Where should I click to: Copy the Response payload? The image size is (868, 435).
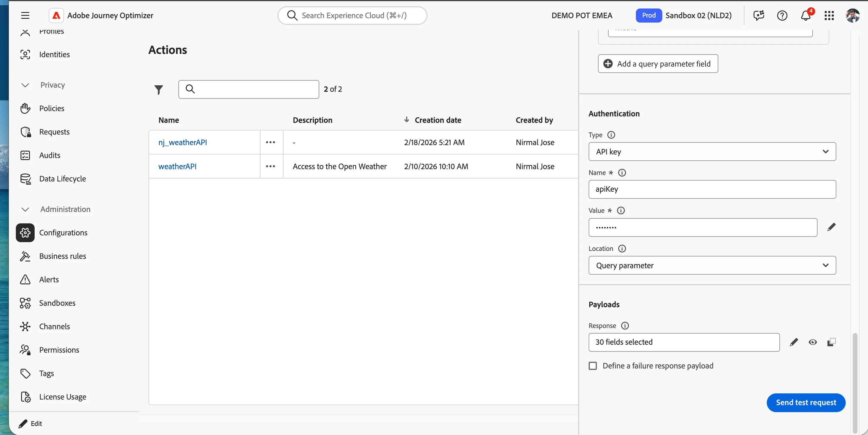(831, 342)
